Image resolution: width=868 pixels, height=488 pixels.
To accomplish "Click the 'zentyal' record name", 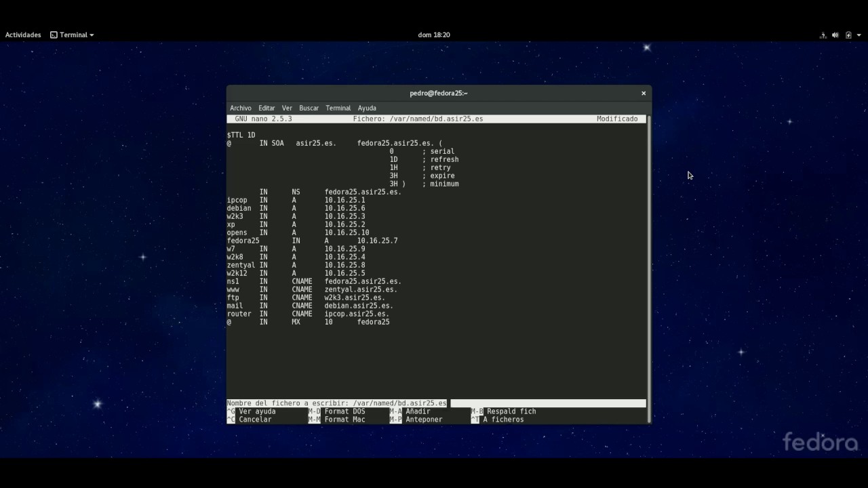I will 241,265.
